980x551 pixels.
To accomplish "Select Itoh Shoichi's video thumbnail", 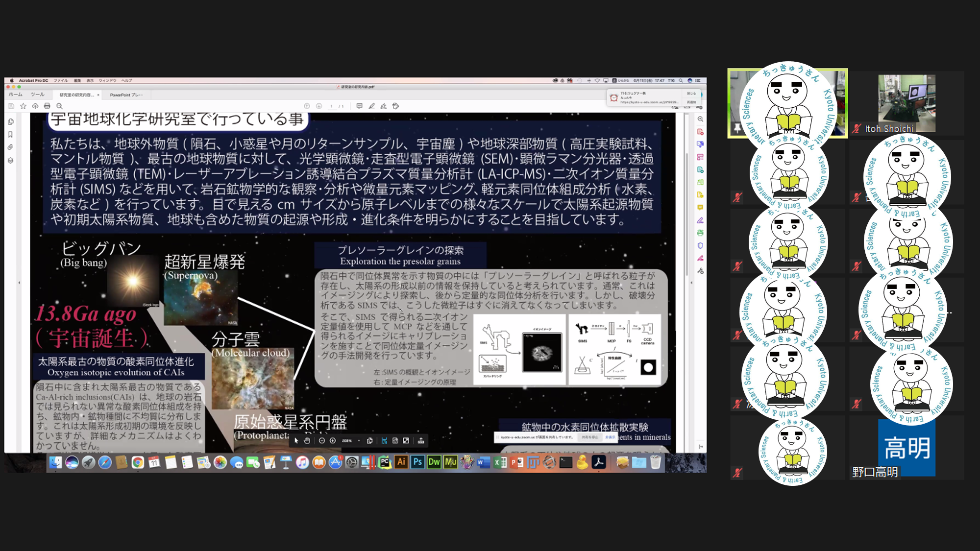I will [x=907, y=104].
